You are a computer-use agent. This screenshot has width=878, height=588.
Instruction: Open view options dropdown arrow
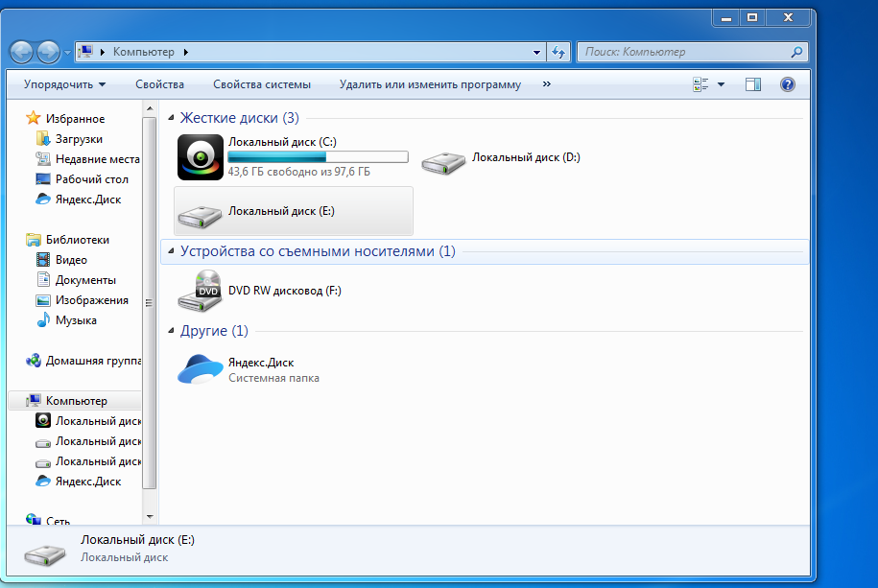(722, 84)
